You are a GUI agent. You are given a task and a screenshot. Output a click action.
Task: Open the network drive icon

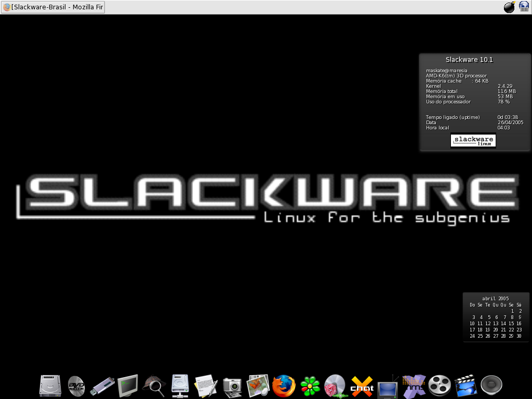coord(180,386)
